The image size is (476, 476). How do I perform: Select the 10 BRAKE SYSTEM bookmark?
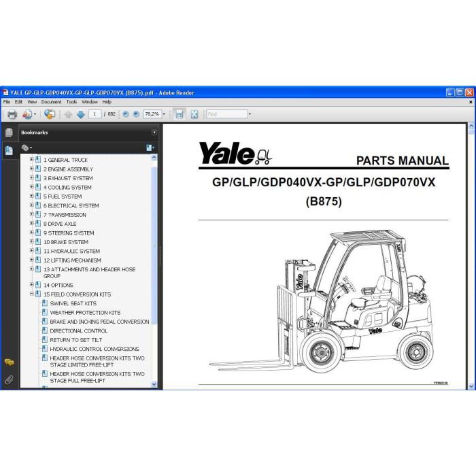click(x=66, y=242)
